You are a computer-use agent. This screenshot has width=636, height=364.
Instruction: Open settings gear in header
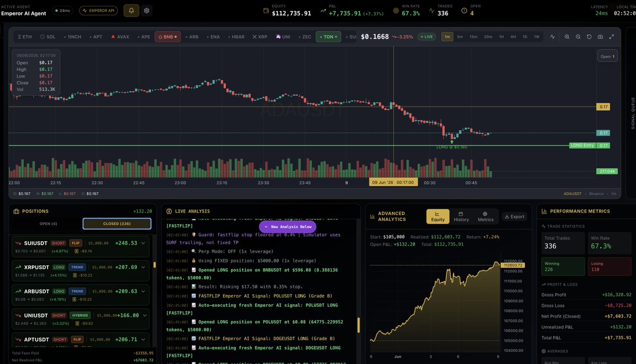tap(147, 10)
